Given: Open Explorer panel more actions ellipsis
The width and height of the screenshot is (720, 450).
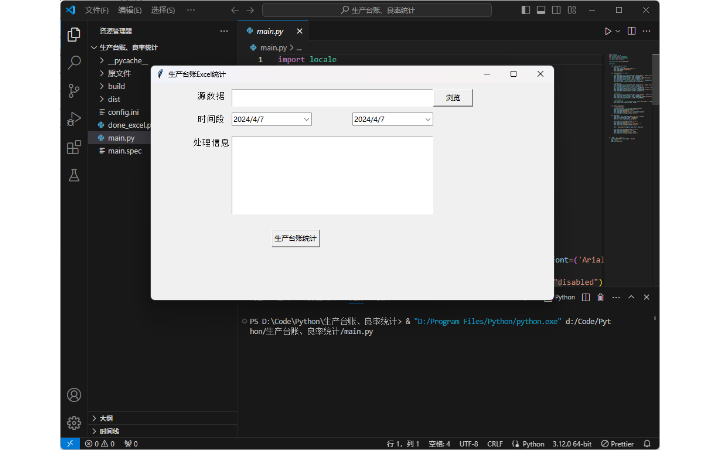Looking at the screenshot, I should click(224, 31).
